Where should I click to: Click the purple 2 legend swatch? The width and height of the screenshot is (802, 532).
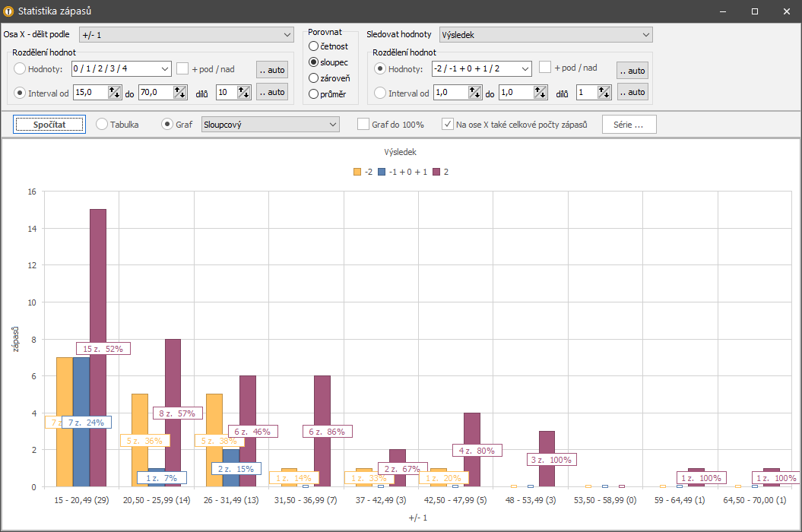(437, 172)
